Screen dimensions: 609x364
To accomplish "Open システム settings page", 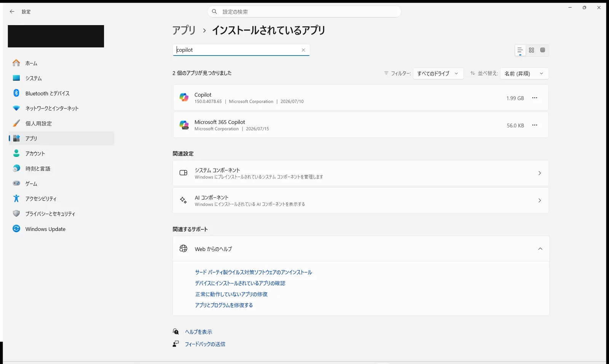I will pyautogui.click(x=61, y=78).
